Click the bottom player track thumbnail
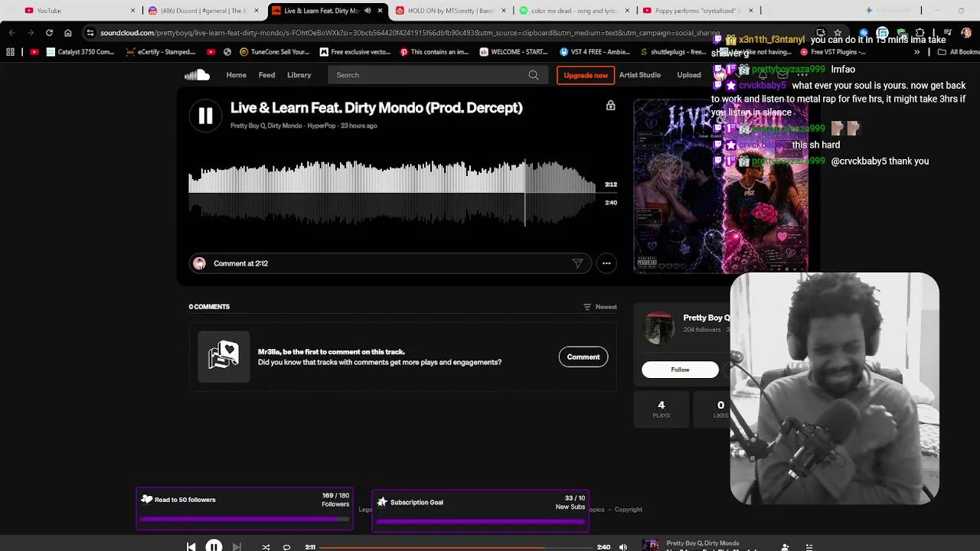The width and height of the screenshot is (980, 551). coord(650,546)
